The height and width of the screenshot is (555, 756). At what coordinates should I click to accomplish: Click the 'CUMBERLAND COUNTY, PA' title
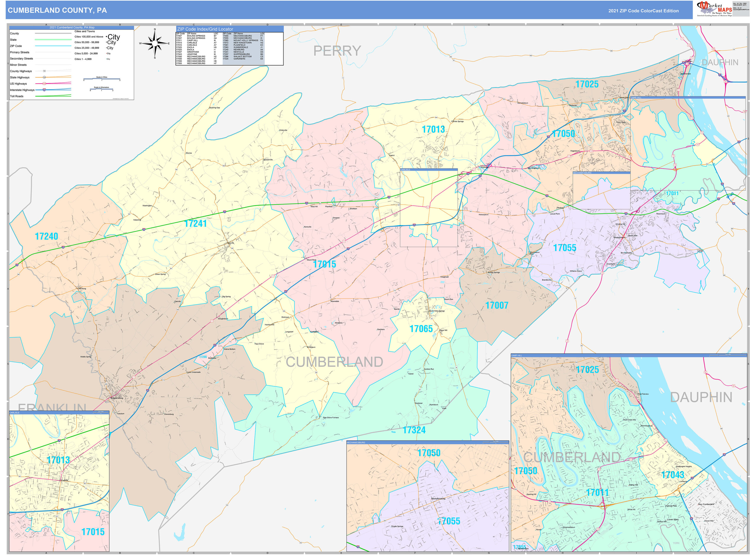coord(58,10)
